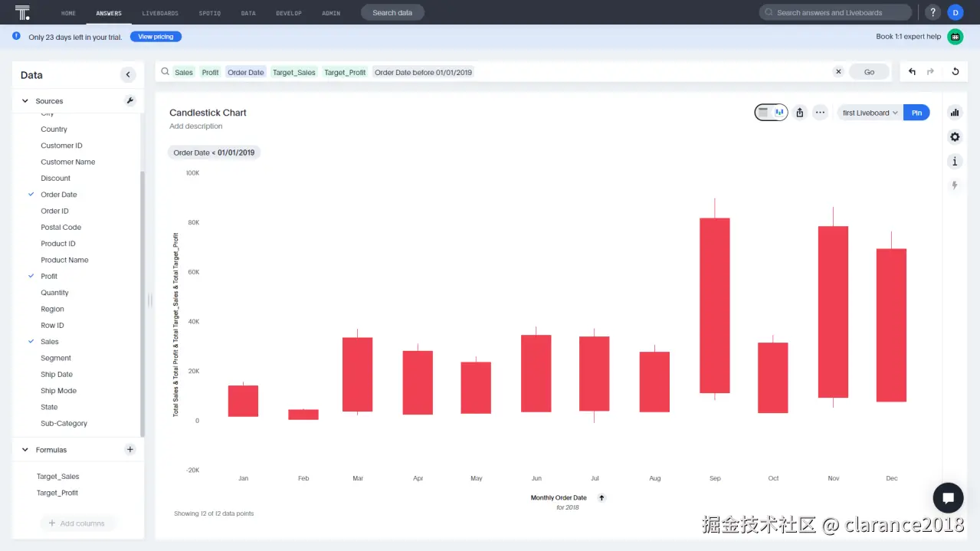980x551 pixels.
Task: Uncheck the Order Date column
Action: (x=31, y=195)
